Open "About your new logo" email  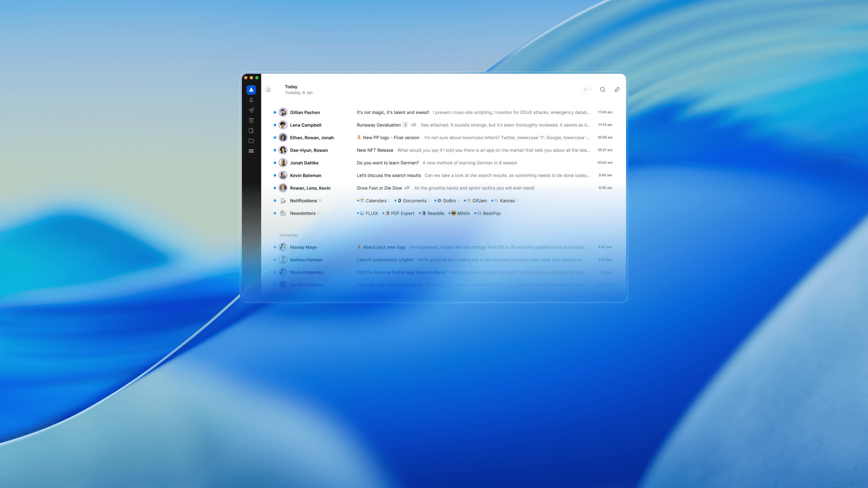[384, 247]
